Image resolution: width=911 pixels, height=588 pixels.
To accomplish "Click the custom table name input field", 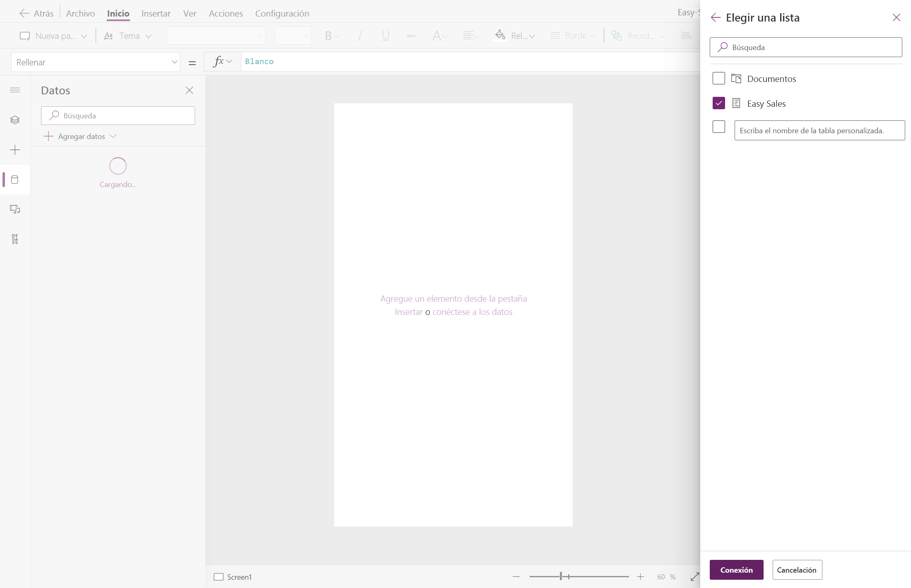I will [x=819, y=130].
